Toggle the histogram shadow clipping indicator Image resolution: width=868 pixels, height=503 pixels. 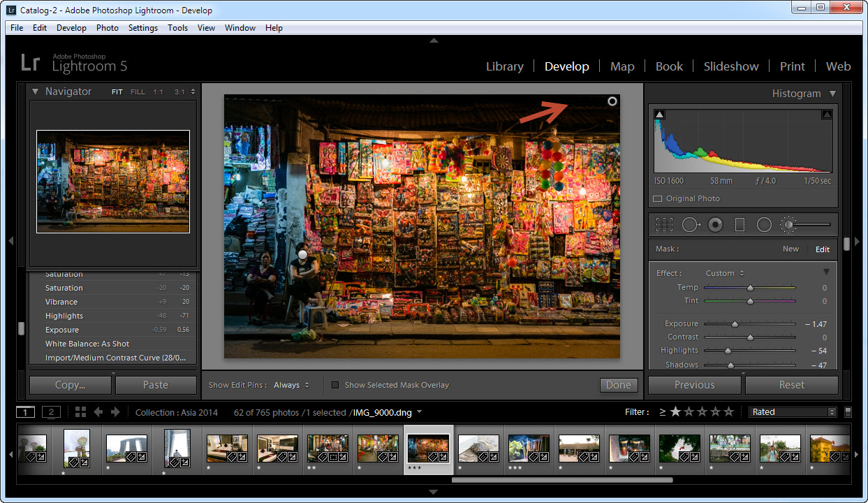(x=660, y=115)
